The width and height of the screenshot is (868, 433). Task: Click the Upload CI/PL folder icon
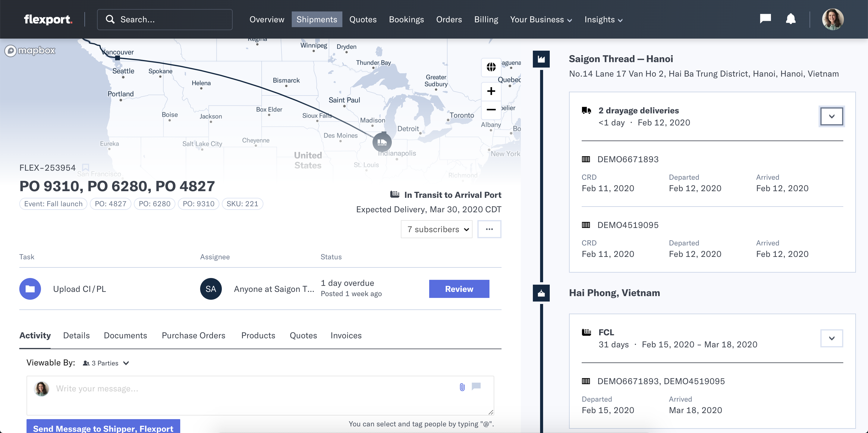30,289
